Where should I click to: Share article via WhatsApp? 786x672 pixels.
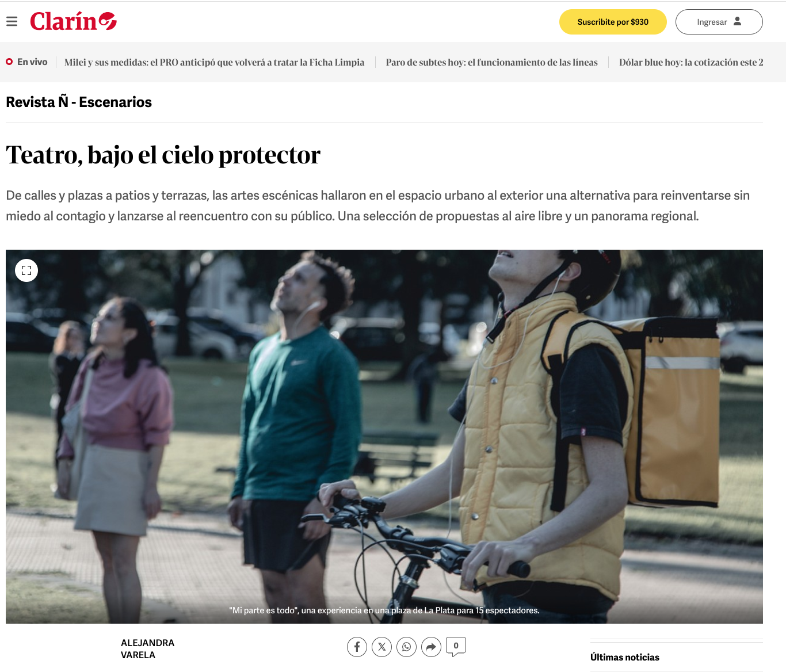tap(406, 647)
